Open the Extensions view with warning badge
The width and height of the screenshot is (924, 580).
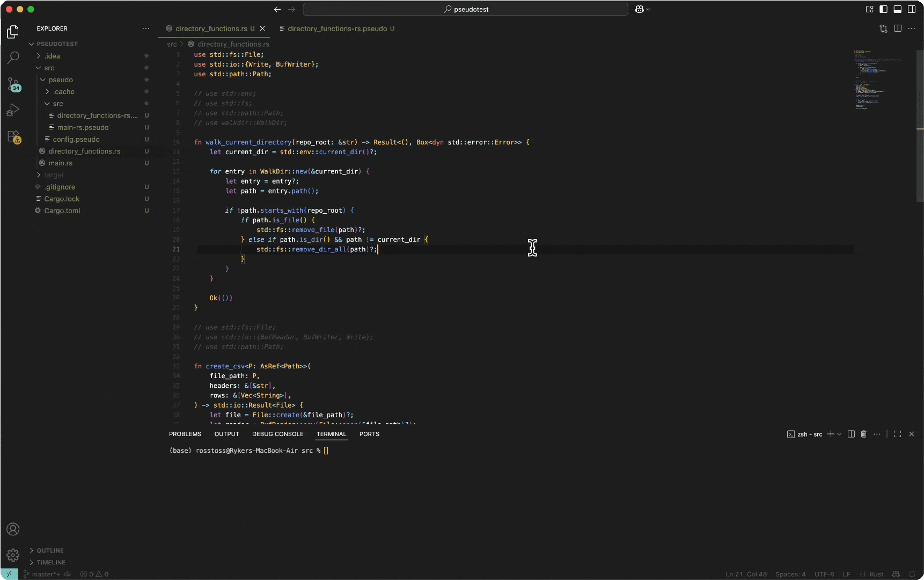pyautogui.click(x=13, y=136)
